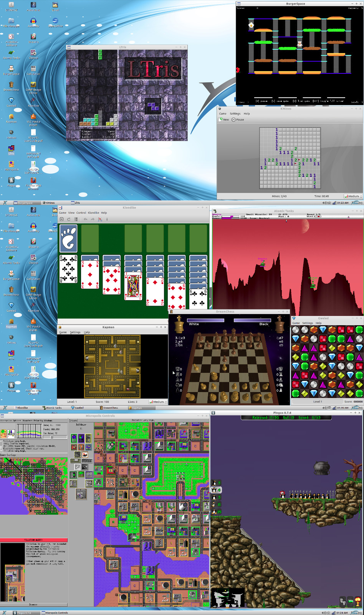Click the fast-forward icon in Pingus
364x615 pixels.
coord(351,601)
